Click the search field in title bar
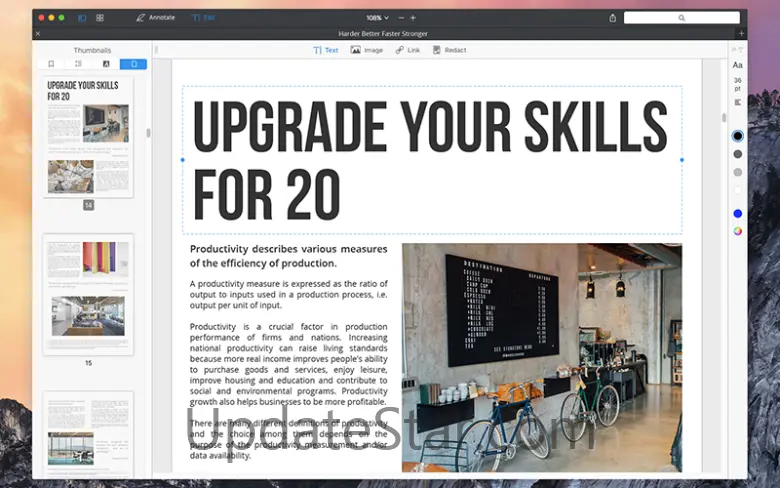The width and height of the screenshot is (780, 488). (682, 18)
